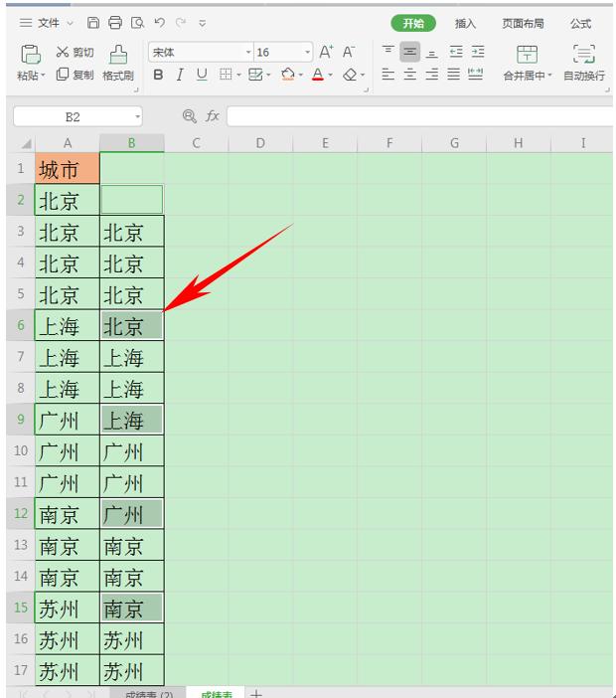Apply the red font color
Image resolution: width=616 pixels, height=698 pixels.
click(318, 75)
